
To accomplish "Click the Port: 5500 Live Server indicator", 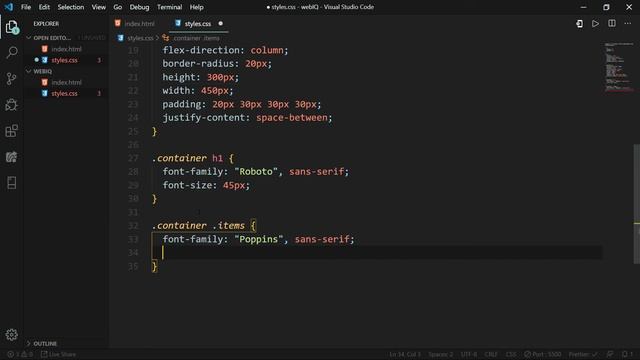I will 542,354.
